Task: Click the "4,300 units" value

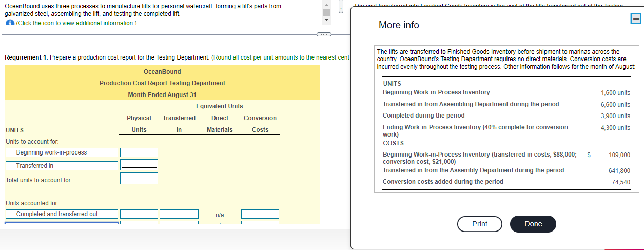Action: click(615, 128)
